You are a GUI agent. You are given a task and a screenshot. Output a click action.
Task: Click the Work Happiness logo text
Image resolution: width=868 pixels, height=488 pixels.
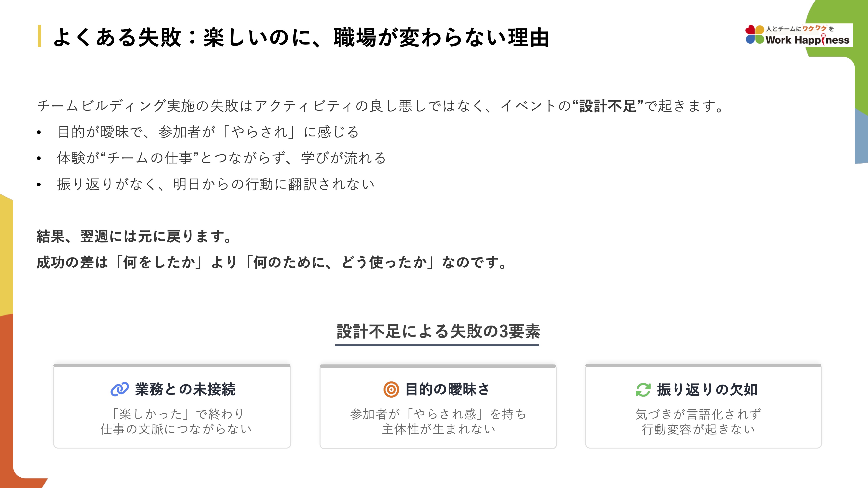(807, 40)
